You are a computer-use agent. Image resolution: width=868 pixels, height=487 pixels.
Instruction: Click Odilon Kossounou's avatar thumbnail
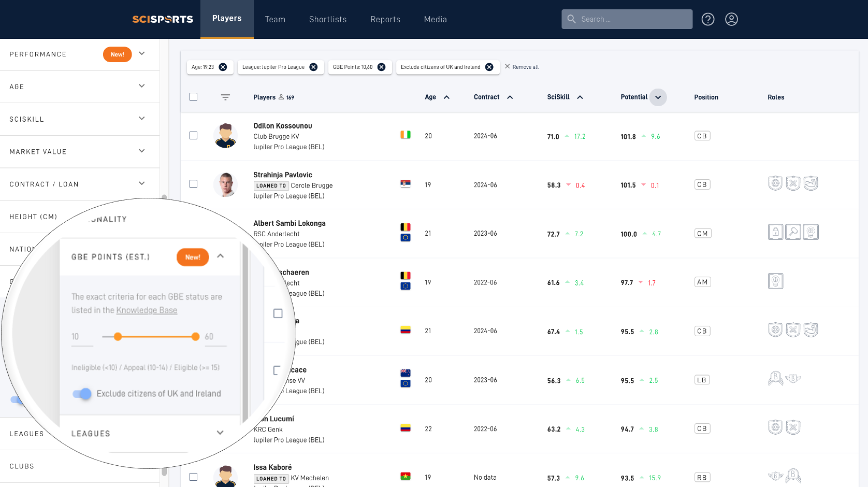pos(225,136)
